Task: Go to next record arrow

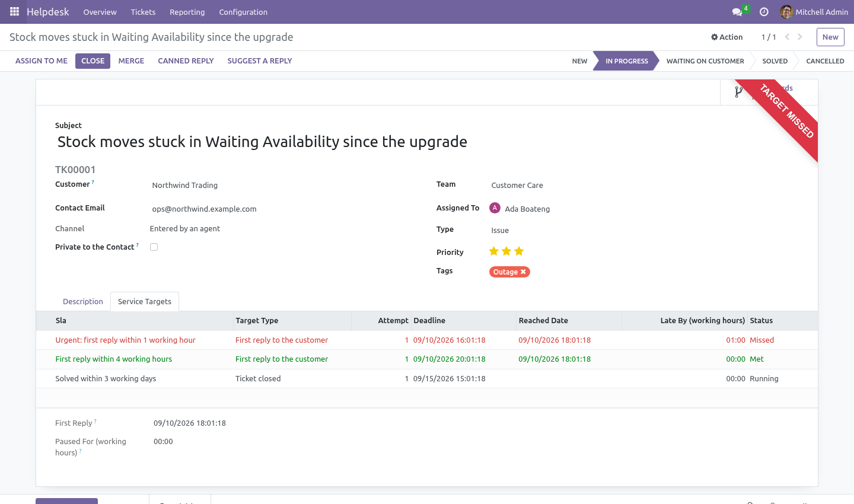Action: [x=800, y=37]
